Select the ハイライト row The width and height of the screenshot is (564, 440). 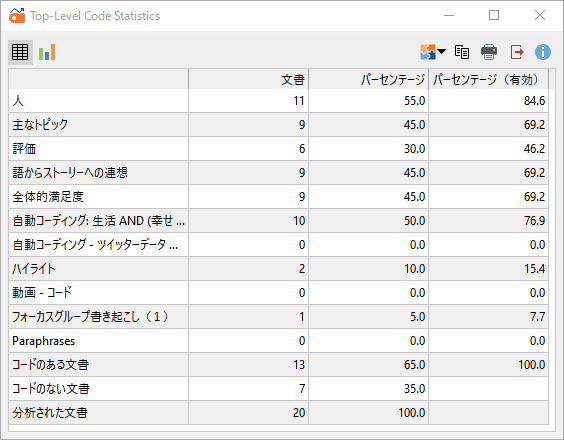278,269
